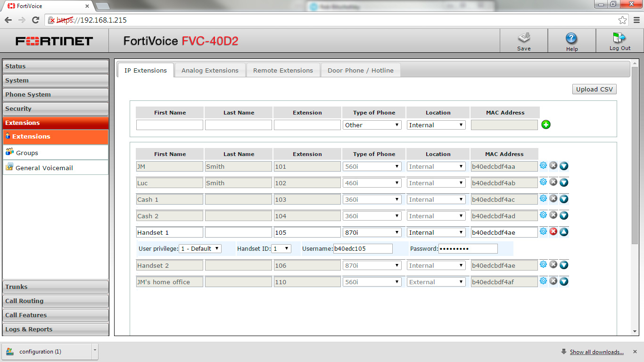Open the download item options arrow
The width and height of the screenshot is (644, 362).
[95, 351]
